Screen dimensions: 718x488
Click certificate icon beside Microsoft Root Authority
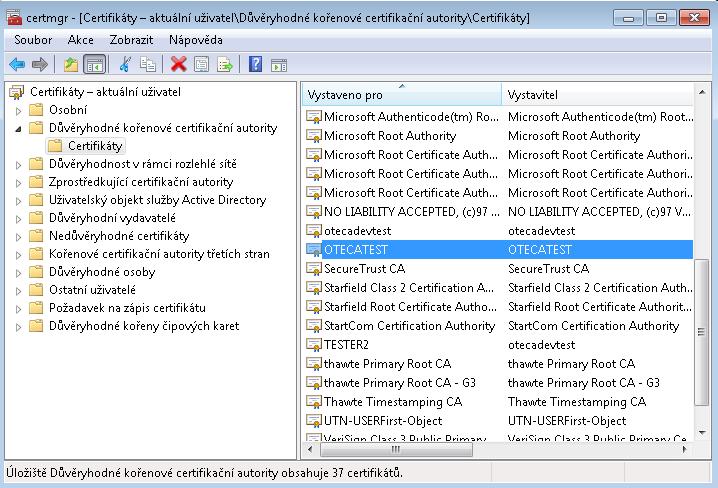click(x=314, y=136)
